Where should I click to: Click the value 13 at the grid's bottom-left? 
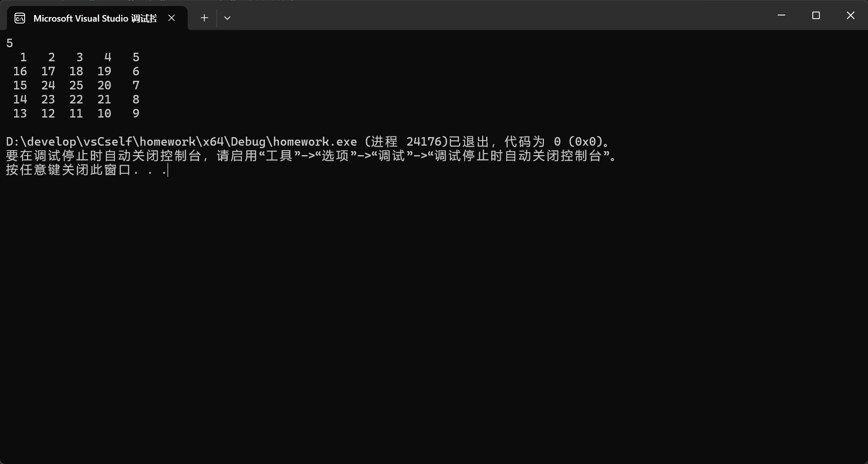coord(20,113)
